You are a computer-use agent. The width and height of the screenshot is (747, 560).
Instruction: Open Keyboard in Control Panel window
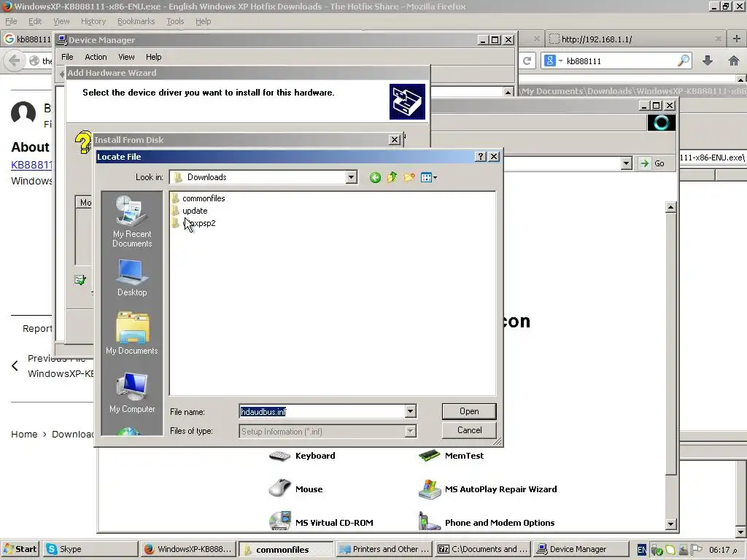302,456
